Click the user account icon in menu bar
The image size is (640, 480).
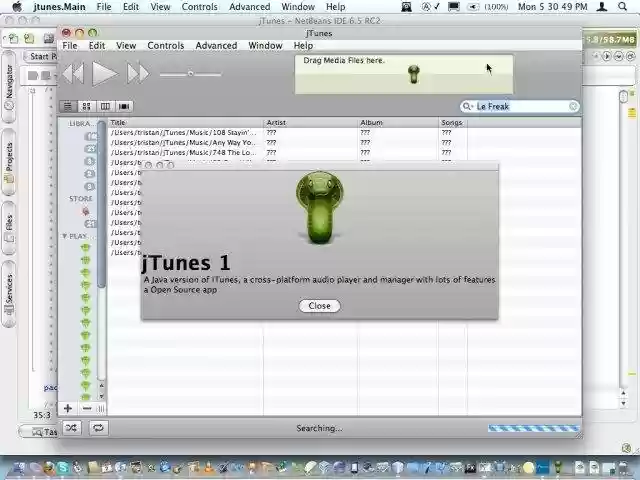click(x=602, y=7)
